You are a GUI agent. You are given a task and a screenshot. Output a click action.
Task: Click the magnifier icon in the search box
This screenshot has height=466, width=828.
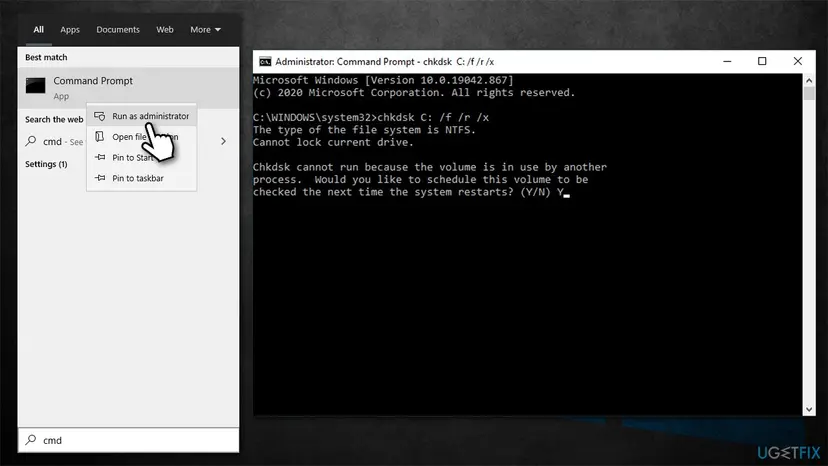pyautogui.click(x=31, y=440)
